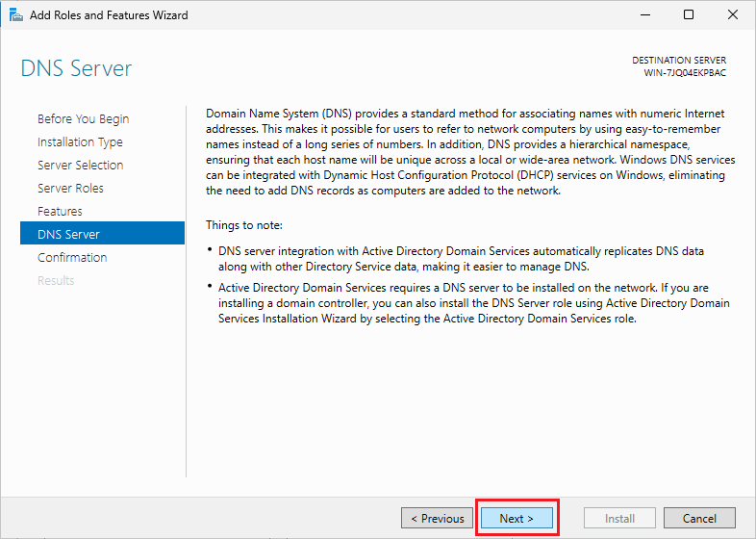Maximize the wizard window
The height and width of the screenshot is (539, 756).
point(689,15)
